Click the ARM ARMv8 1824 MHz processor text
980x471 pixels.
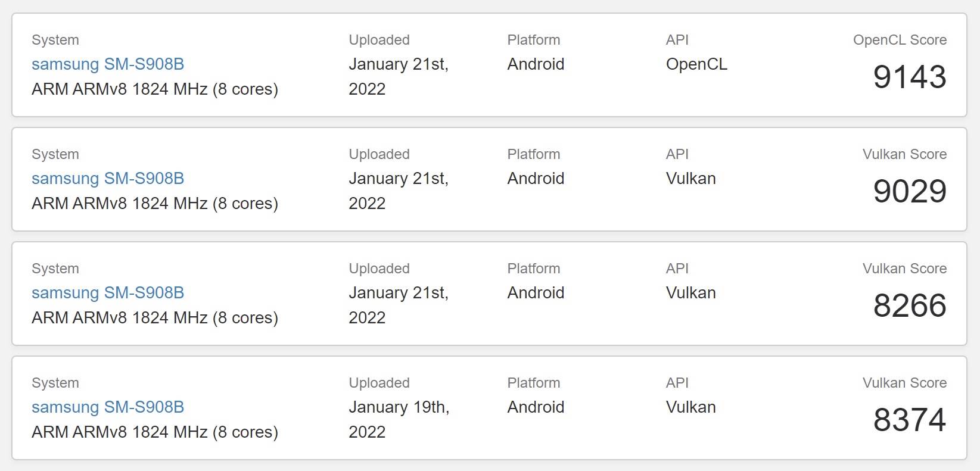[154, 89]
